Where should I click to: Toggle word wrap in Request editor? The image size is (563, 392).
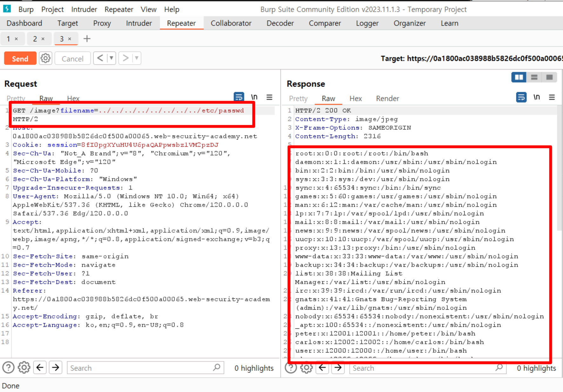coord(239,97)
